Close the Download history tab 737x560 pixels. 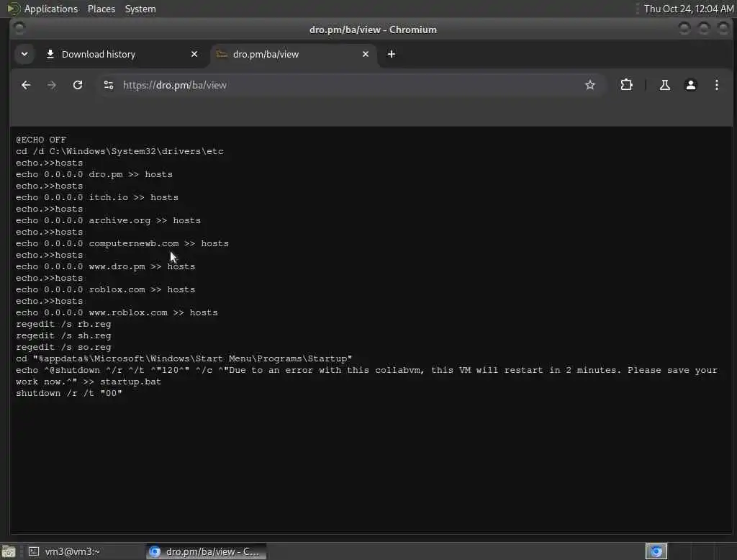point(194,54)
